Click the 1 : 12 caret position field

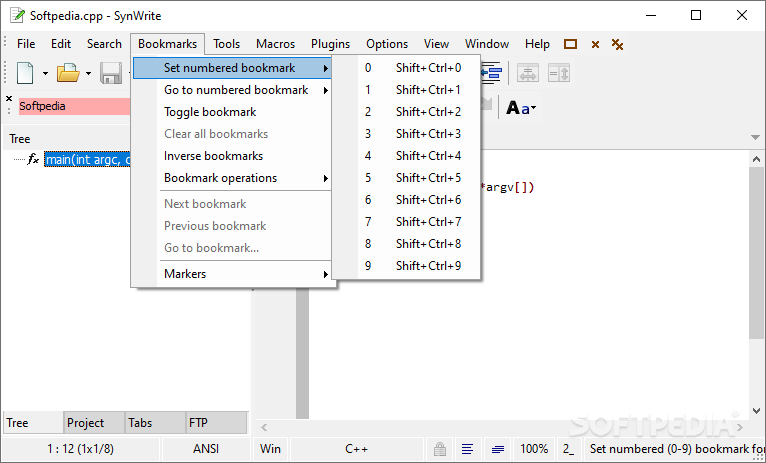click(x=81, y=448)
